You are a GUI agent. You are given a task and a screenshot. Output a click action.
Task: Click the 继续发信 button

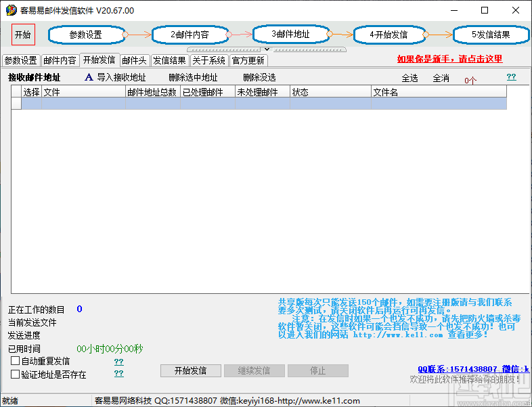pyautogui.click(x=254, y=370)
